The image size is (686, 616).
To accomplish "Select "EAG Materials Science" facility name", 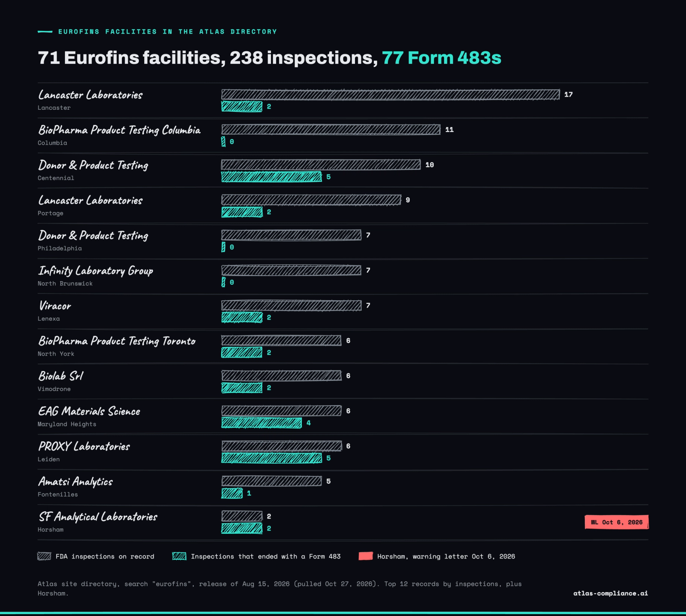I will click(89, 411).
